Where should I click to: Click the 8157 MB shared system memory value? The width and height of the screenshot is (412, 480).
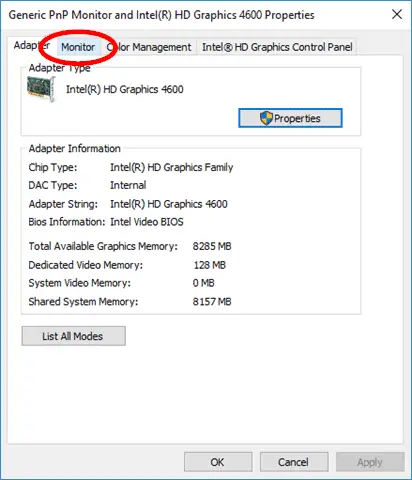212,302
